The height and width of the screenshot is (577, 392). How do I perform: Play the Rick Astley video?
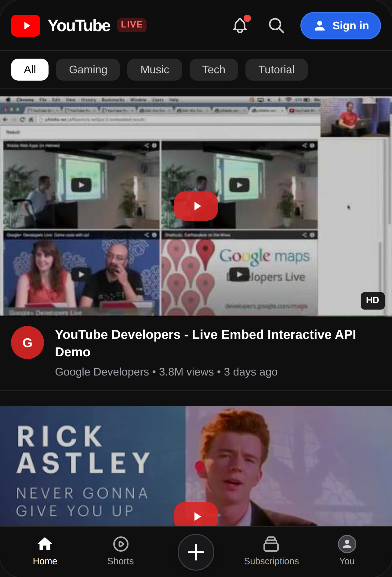(196, 514)
